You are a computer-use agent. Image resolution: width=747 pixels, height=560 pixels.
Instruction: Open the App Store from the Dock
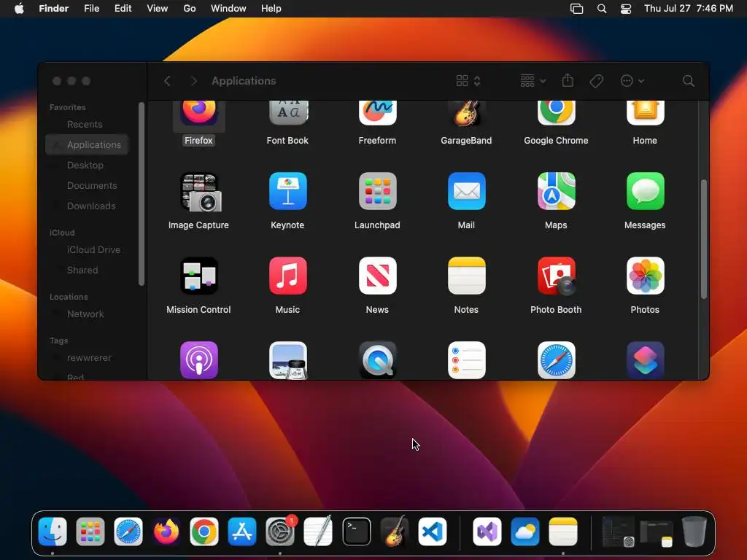[242, 532]
